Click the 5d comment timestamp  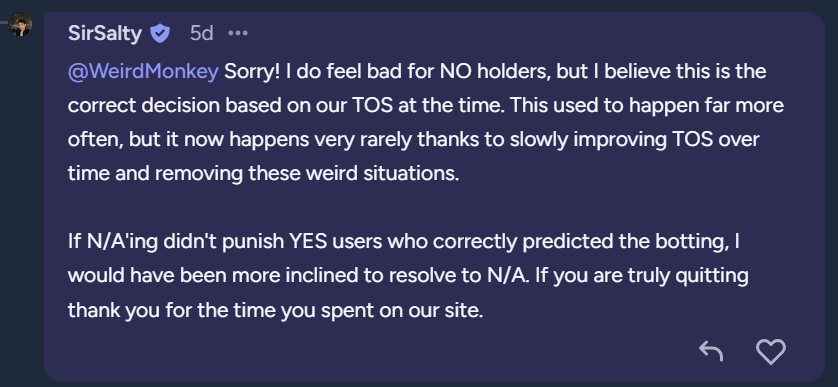[201, 34]
